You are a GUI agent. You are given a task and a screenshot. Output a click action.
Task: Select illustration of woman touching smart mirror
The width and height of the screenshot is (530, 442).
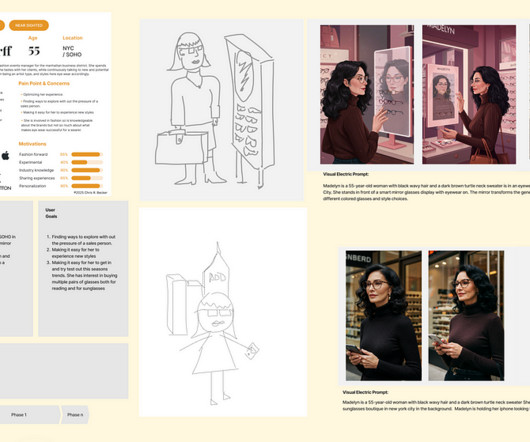pos(367,94)
